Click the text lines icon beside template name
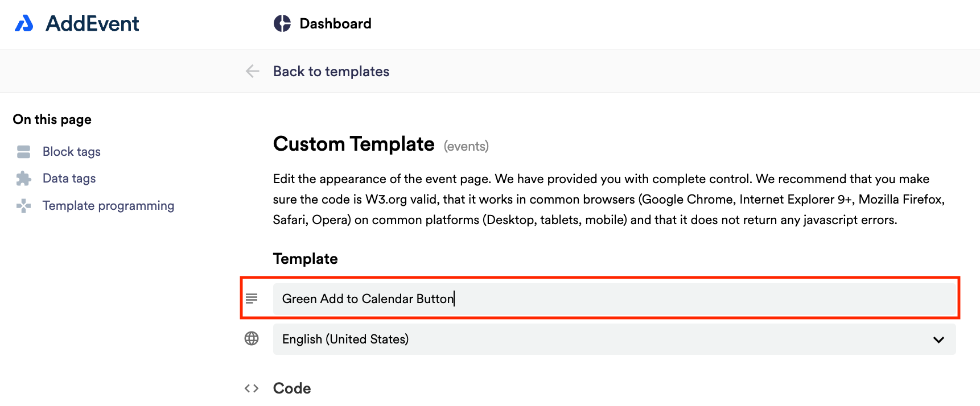 [x=252, y=299]
